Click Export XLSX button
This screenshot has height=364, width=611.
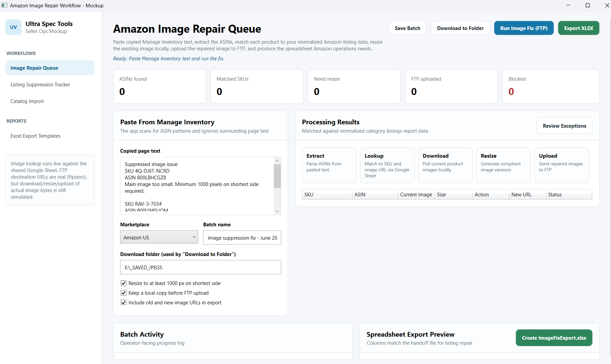click(x=579, y=28)
